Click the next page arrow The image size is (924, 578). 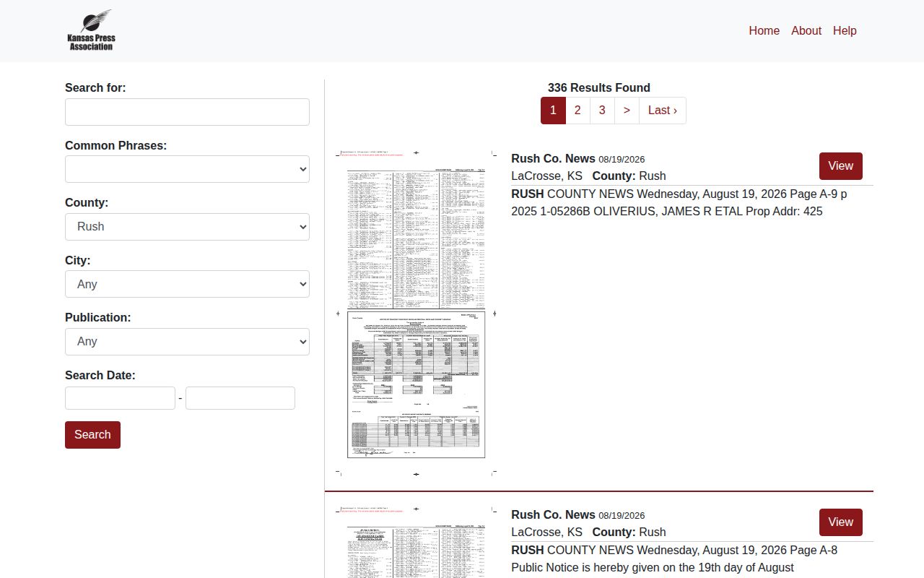pyautogui.click(x=627, y=111)
